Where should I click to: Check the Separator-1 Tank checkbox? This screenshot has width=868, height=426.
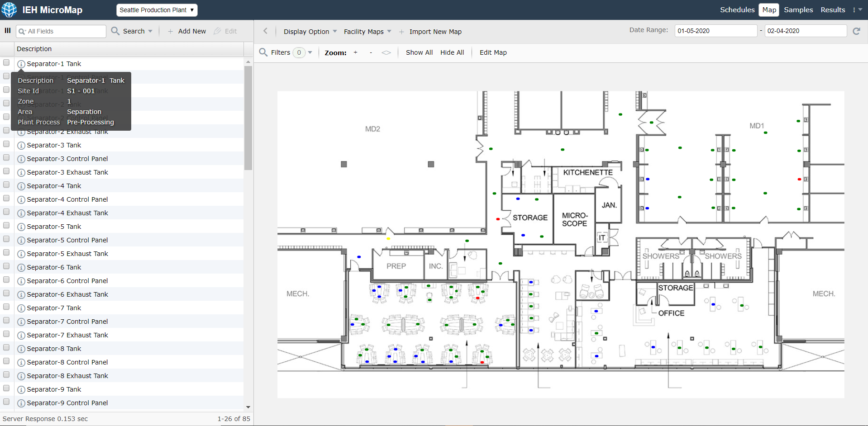click(6, 62)
